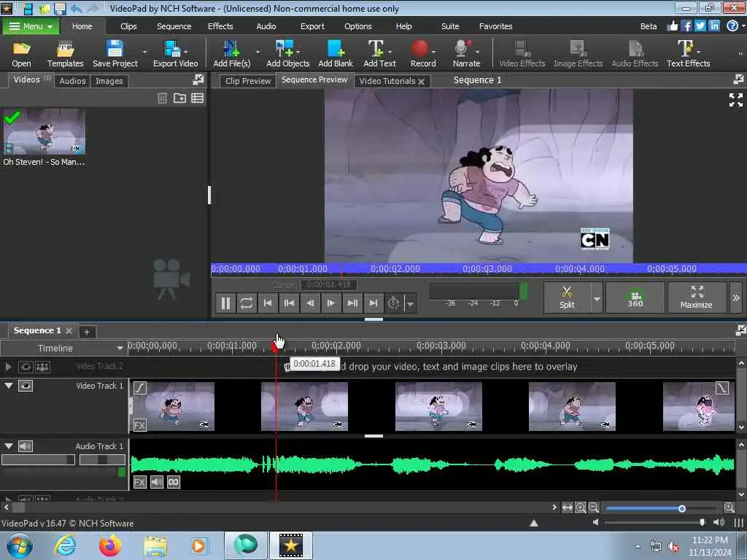Open the playback speed dropdown arrow

point(410,303)
